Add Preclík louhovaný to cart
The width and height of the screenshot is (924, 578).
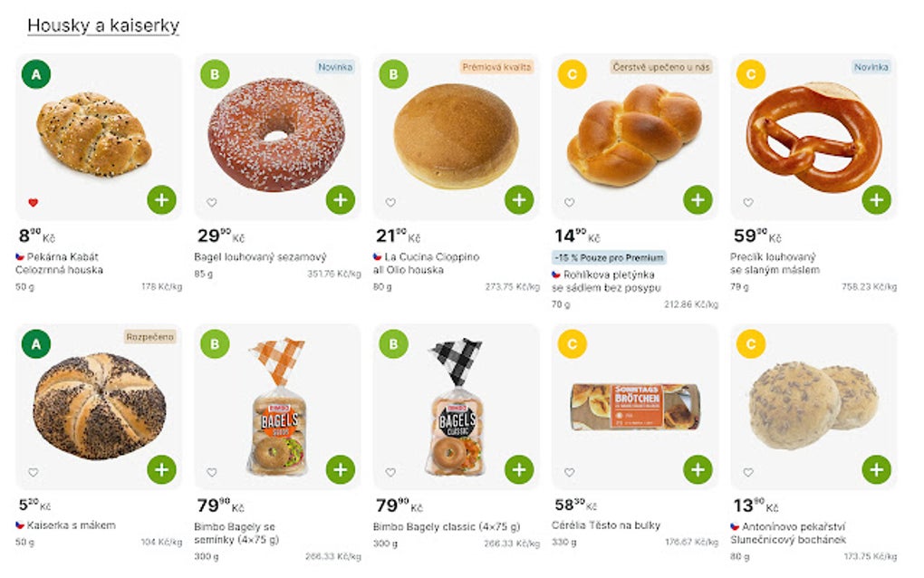pos(876,199)
